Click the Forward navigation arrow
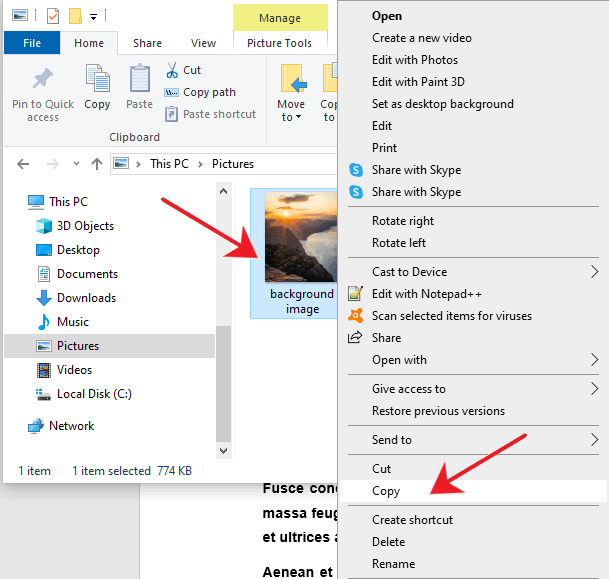The height and width of the screenshot is (579, 609). (x=52, y=164)
